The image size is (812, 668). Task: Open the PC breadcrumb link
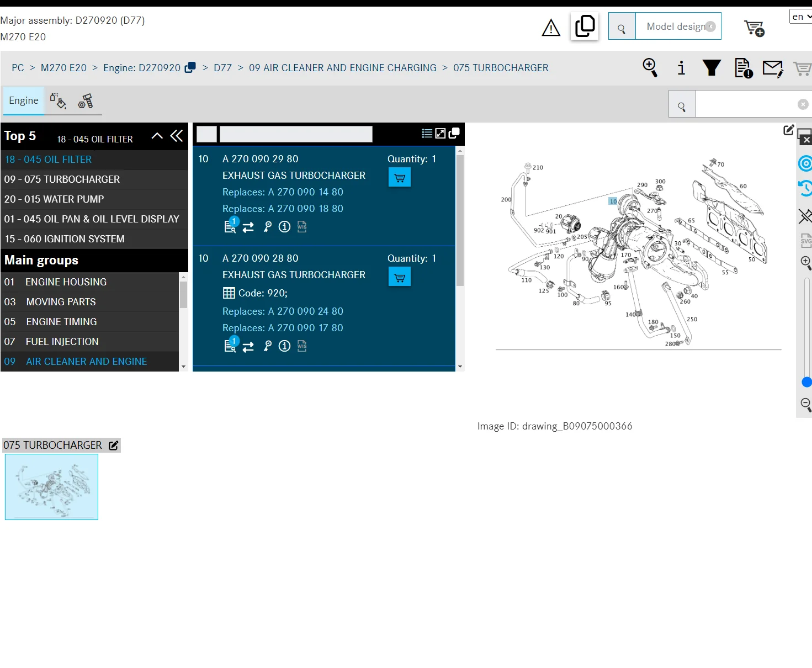[18, 68]
